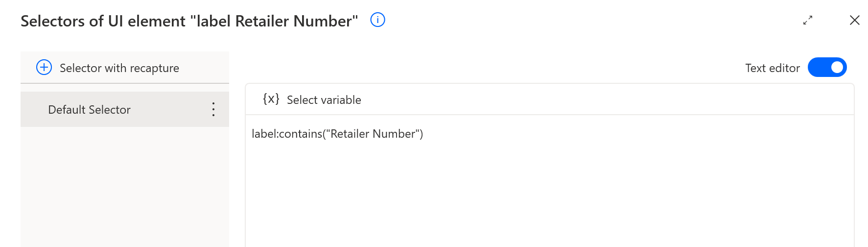Click "label Retailer Number" in the title
The width and height of the screenshot is (868, 247).
[x=274, y=21]
